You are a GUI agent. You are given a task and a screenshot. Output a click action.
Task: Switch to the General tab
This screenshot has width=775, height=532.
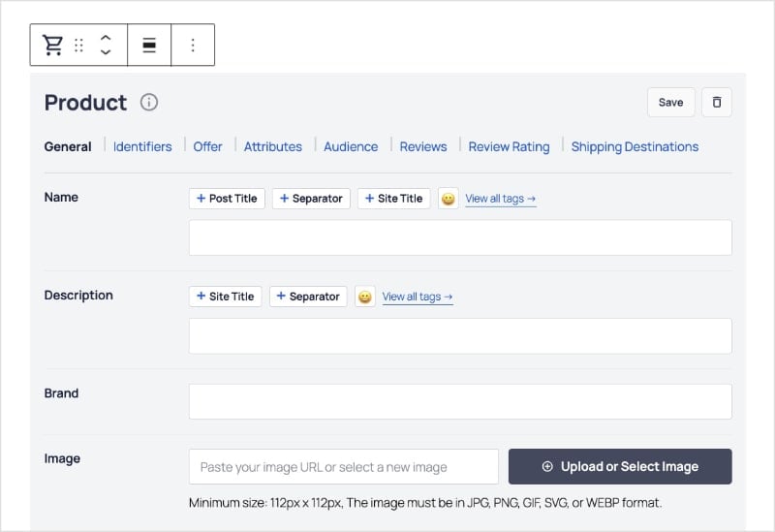pos(68,147)
